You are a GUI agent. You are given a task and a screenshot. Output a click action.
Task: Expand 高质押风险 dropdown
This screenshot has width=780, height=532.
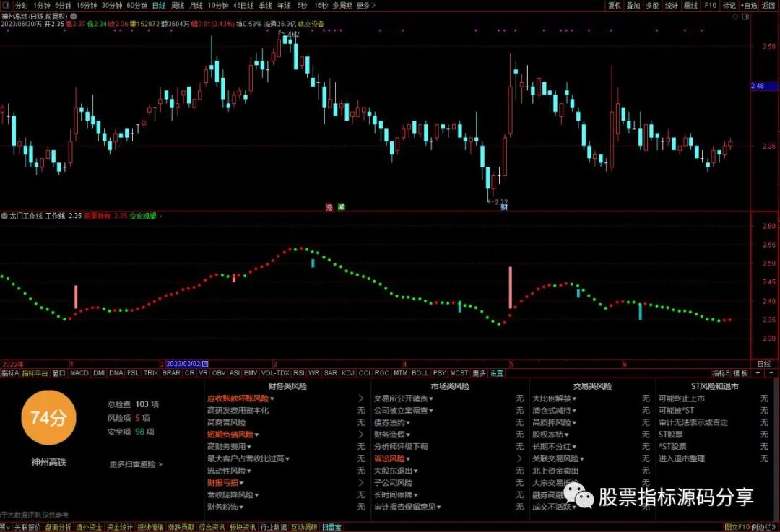coord(574,422)
